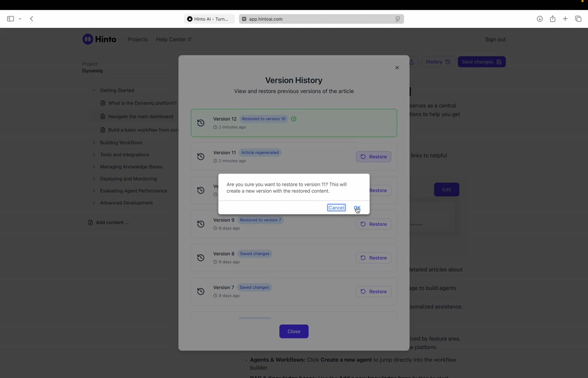Close Version History with the X icon
Viewport: 588px width, 378px height.
pos(397,68)
